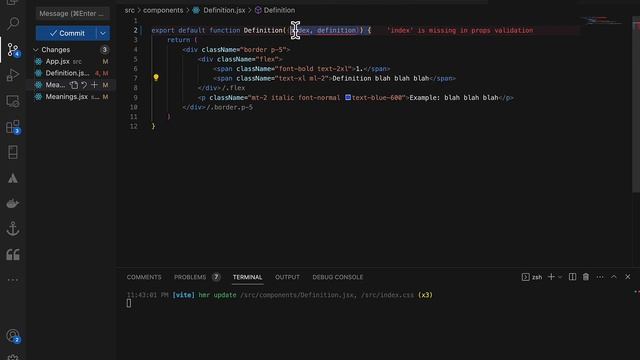Click the editor vertical scrollbar

pyautogui.click(x=636, y=104)
